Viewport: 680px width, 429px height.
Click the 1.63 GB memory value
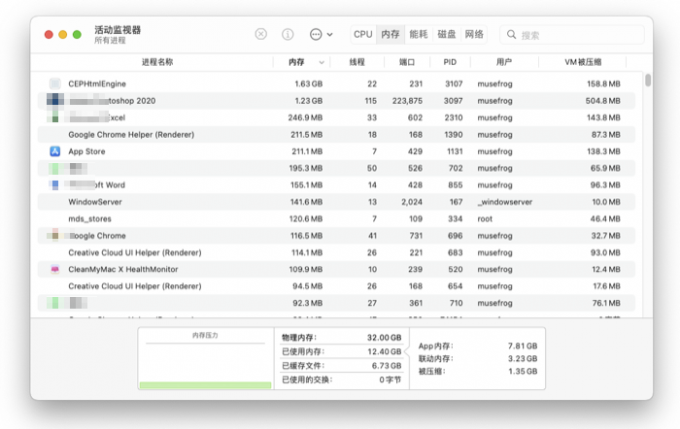(308, 84)
